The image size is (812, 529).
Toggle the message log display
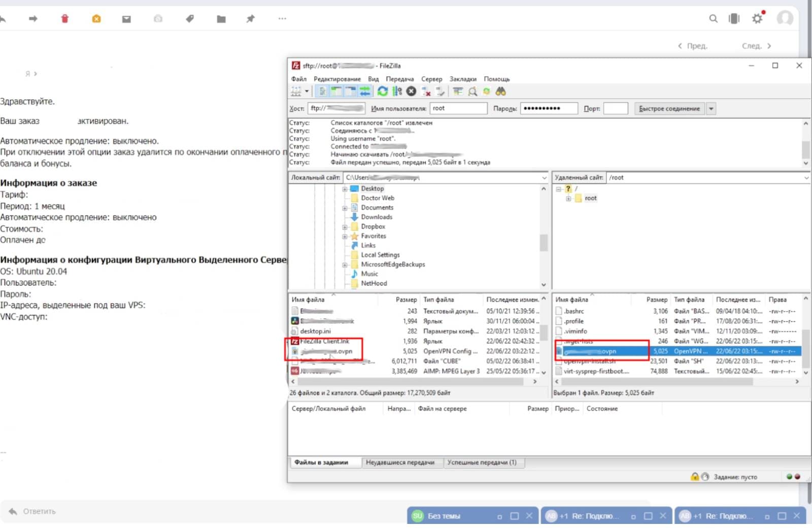tap(322, 91)
